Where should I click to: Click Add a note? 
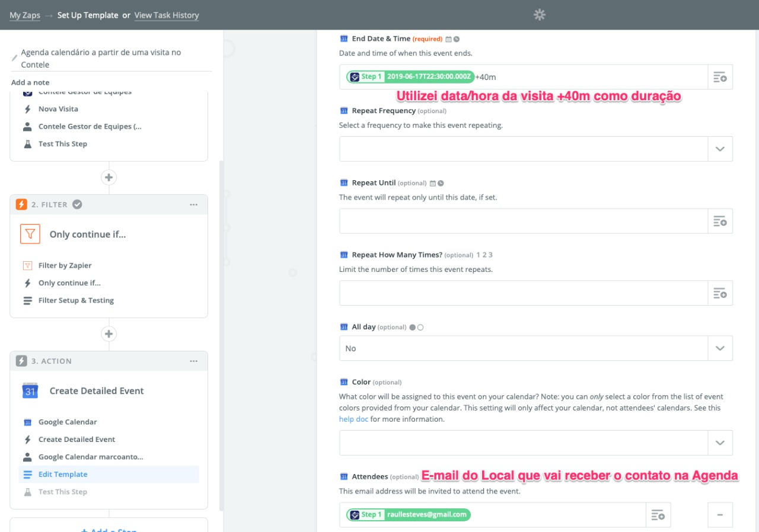(30, 82)
